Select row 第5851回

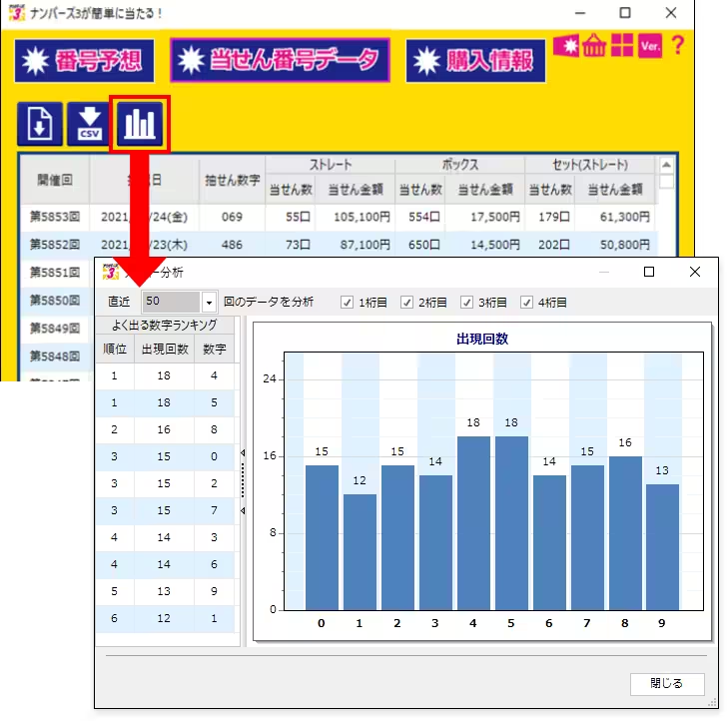point(55,272)
